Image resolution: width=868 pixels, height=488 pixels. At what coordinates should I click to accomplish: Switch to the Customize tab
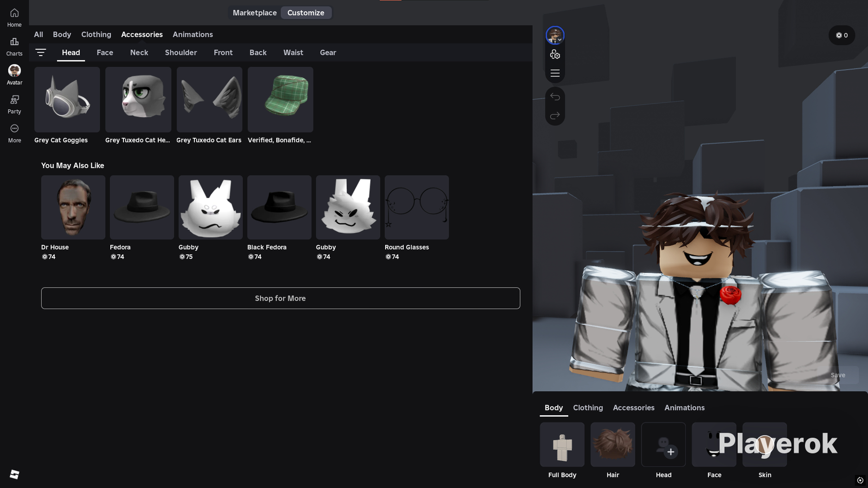[306, 13]
